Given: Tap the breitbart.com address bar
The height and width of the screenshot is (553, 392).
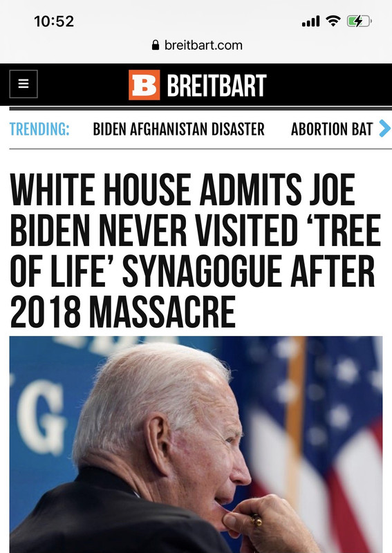Looking at the screenshot, I should pos(197,45).
